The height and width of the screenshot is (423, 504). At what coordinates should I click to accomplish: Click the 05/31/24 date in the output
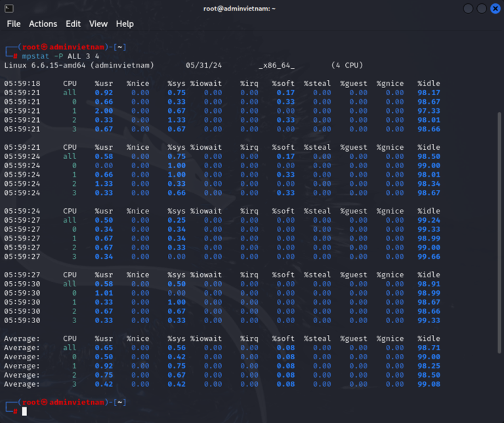coord(204,66)
